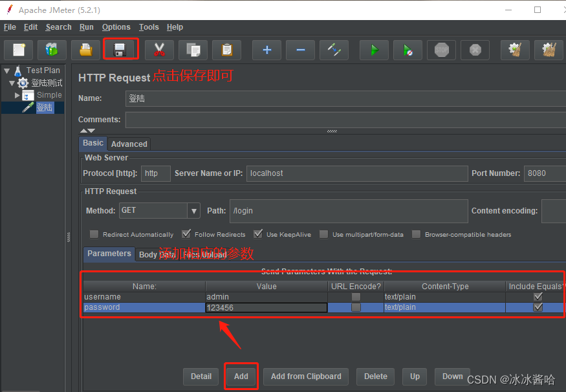Open the Search menu
Screen dimensions: 566x392
(x=58, y=27)
